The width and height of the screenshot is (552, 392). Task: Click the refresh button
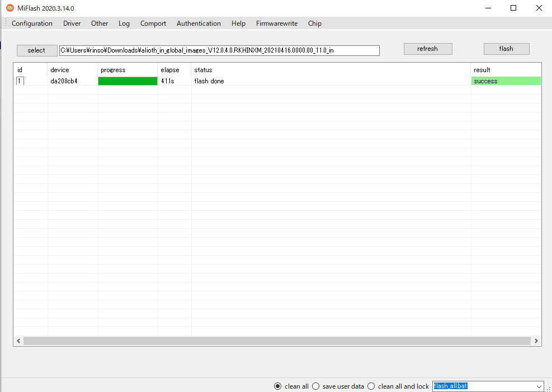(428, 49)
